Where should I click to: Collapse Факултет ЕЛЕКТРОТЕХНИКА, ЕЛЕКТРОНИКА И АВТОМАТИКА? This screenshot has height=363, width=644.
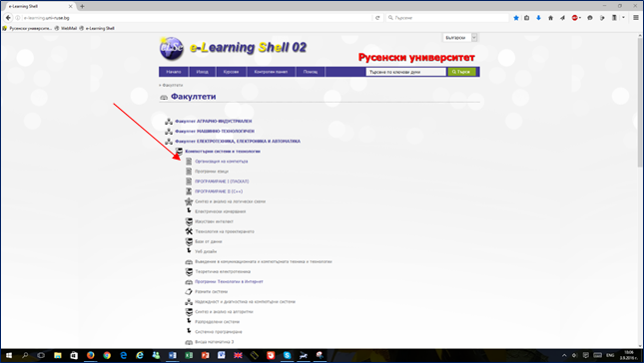click(238, 141)
